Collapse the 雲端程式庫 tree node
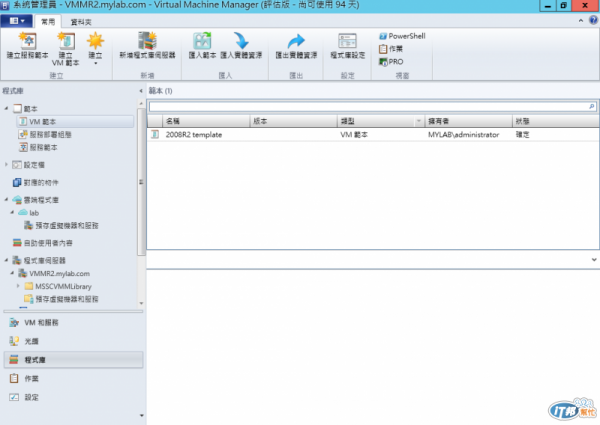The width and height of the screenshot is (600, 425). [6, 199]
